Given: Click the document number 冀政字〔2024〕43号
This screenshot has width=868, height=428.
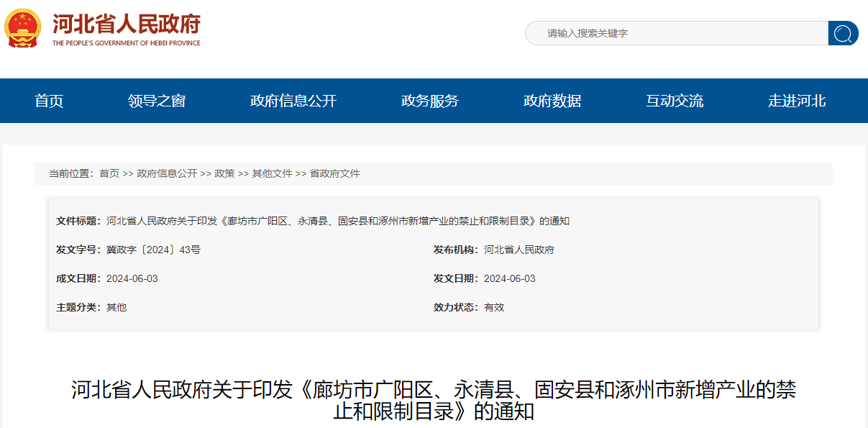Looking at the screenshot, I should [x=153, y=250].
